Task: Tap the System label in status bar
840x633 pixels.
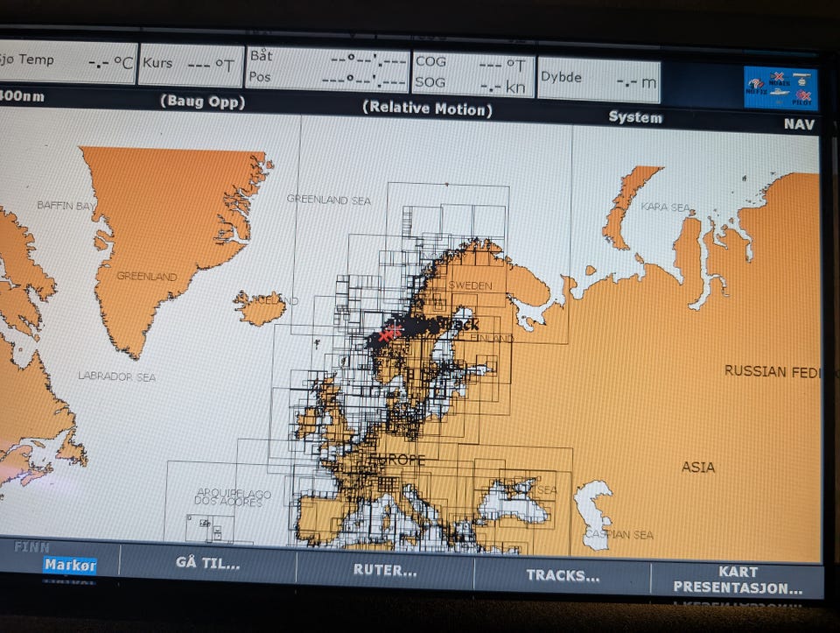Action: tap(635, 117)
